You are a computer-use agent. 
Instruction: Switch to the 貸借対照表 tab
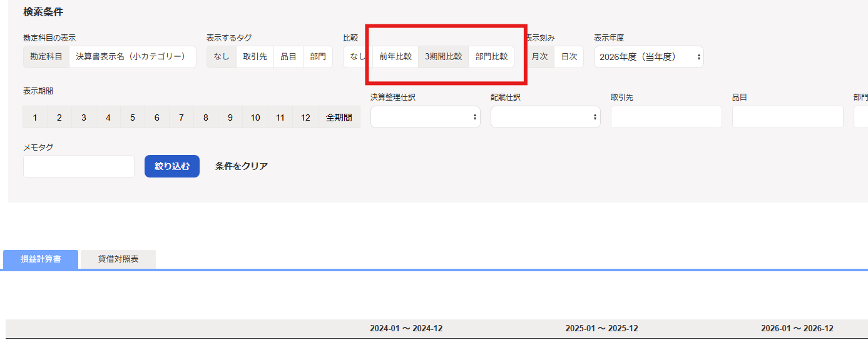(x=118, y=259)
